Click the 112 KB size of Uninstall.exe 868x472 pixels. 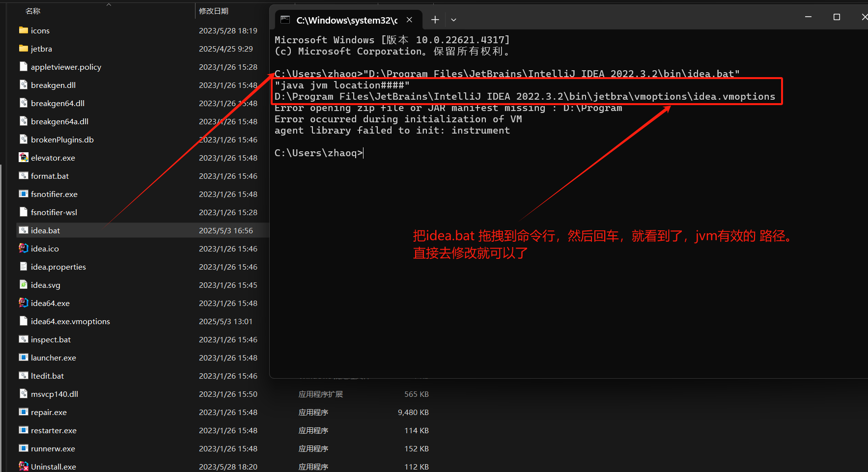point(417,467)
